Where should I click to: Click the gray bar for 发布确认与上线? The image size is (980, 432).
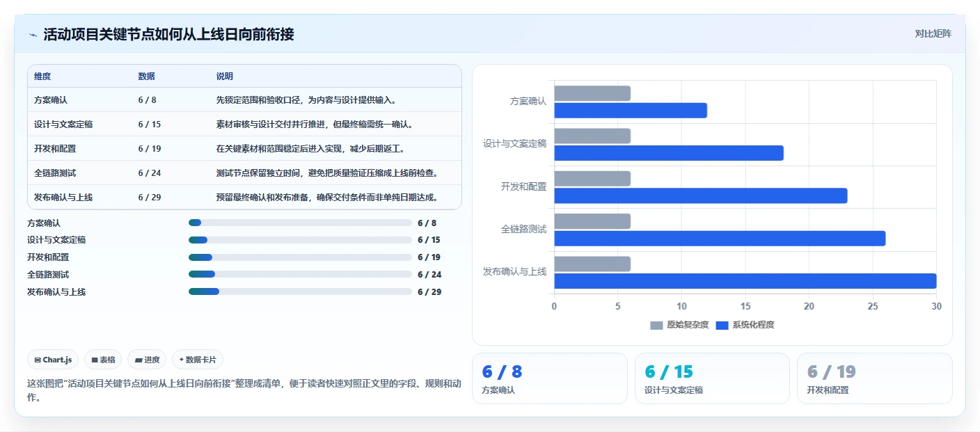592,264
